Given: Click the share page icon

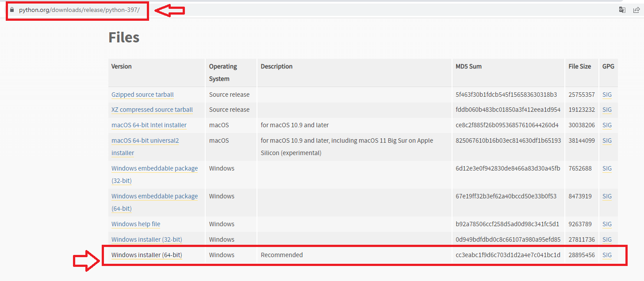Looking at the screenshot, I should tap(636, 10).
